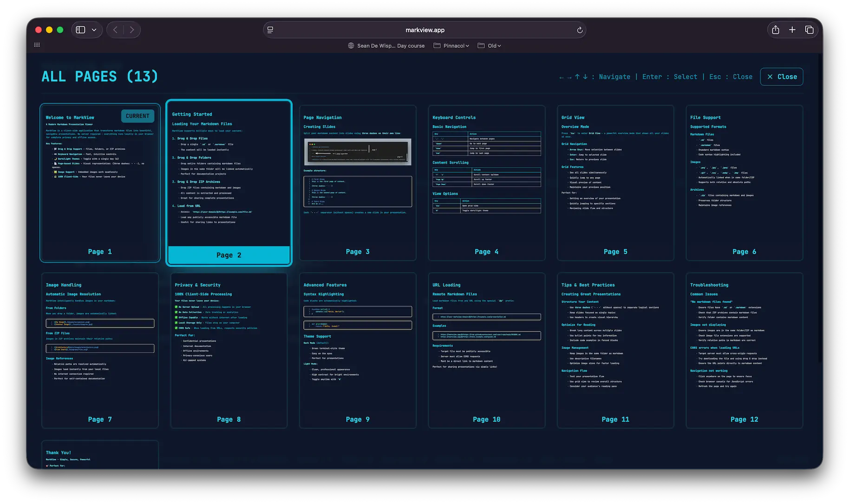Open the Page 11 Tips & Best Practices thumbnail
The width and height of the screenshot is (849, 504).
pos(615,350)
